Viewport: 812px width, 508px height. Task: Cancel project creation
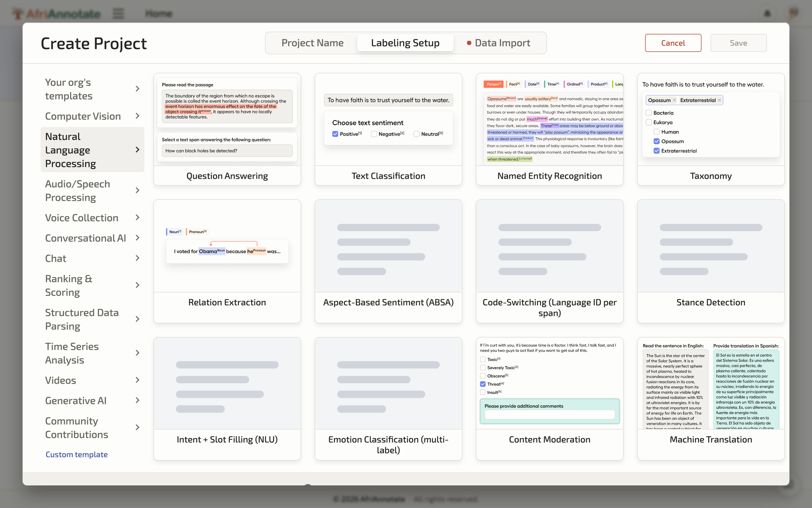tap(673, 43)
